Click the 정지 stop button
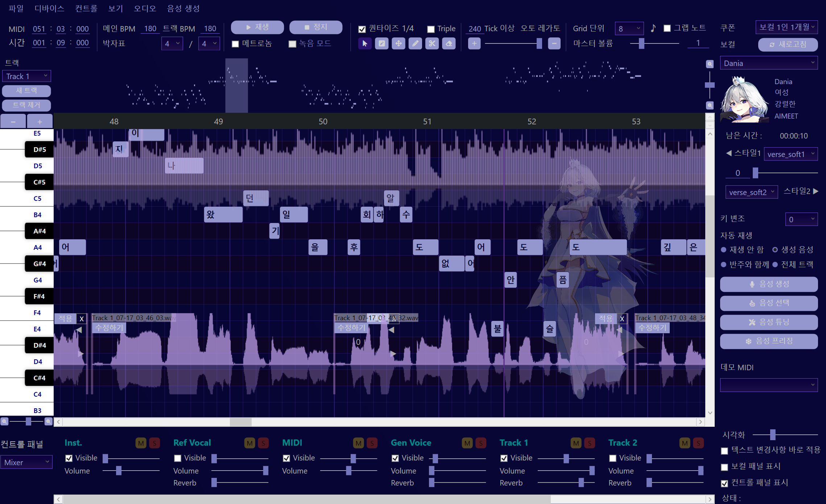This screenshot has height=504, width=826. point(316,27)
